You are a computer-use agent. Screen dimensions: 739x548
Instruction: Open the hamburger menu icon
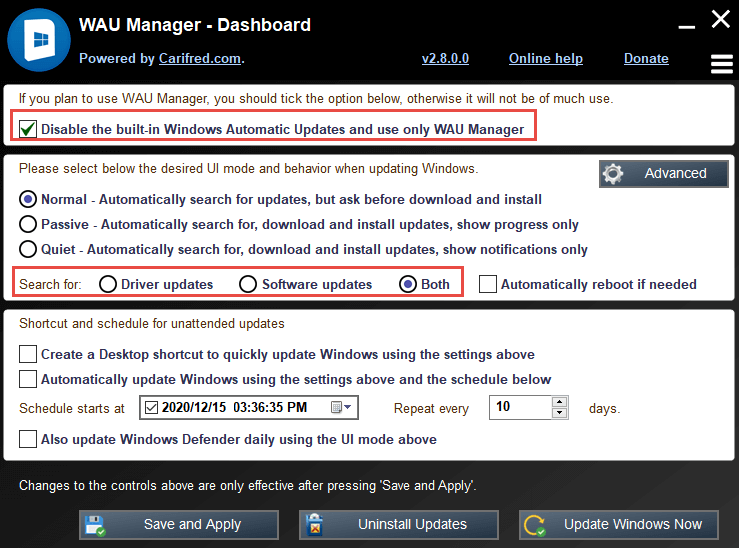coord(721,64)
